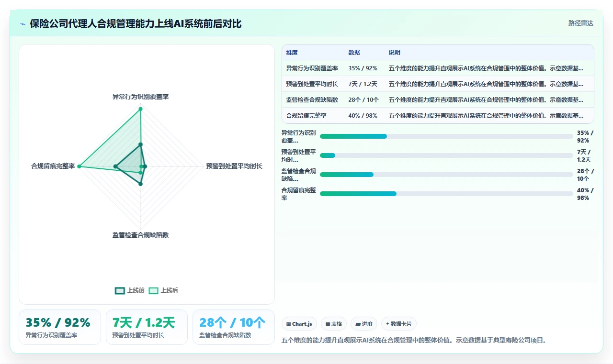Click the radar axis label 异常行为识别覆盖率

140,97
